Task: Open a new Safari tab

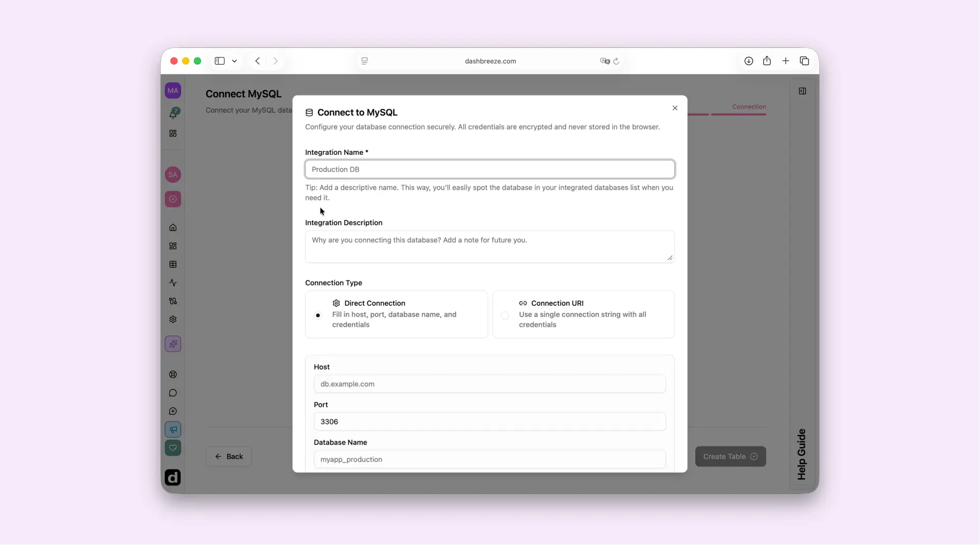Action: (x=786, y=61)
